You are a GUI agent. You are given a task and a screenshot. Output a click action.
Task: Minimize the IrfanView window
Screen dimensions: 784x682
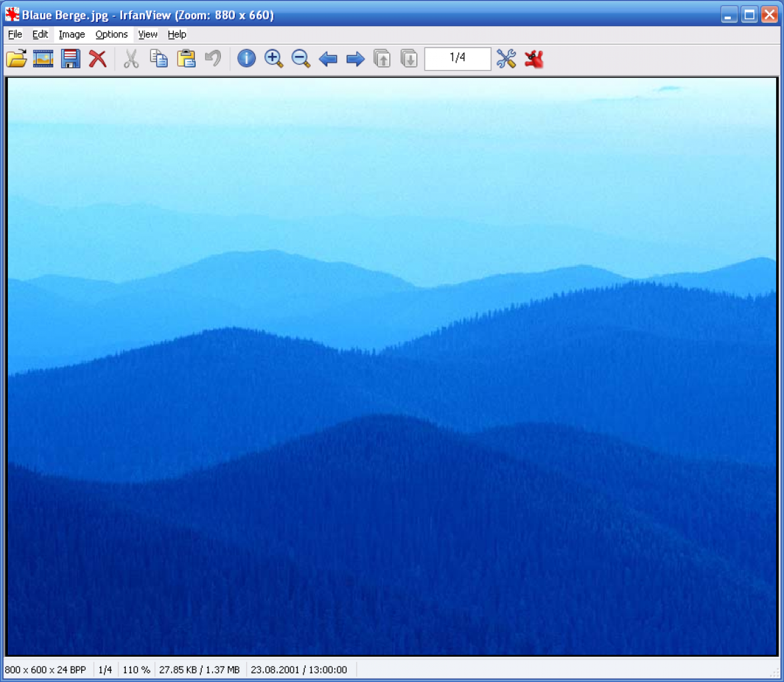click(x=729, y=15)
